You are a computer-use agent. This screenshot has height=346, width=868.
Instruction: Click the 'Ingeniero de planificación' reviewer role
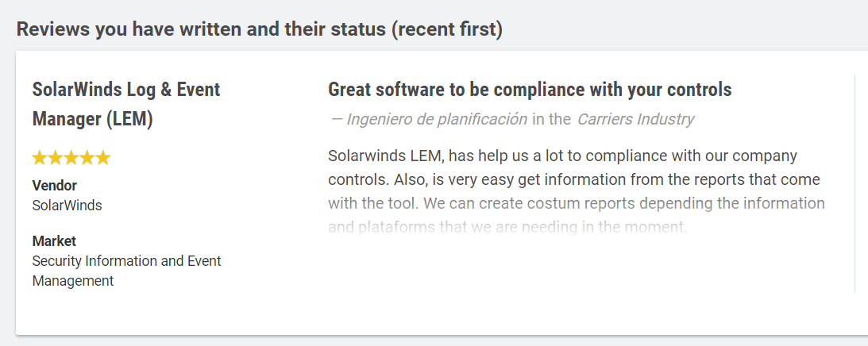click(437, 120)
